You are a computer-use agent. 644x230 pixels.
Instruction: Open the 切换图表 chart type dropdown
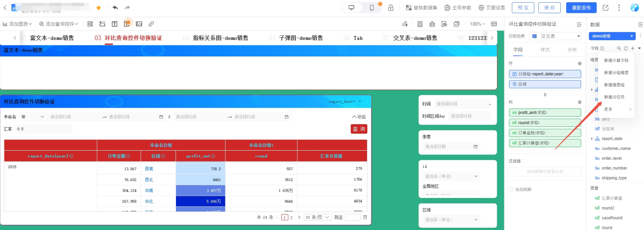tap(555, 36)
